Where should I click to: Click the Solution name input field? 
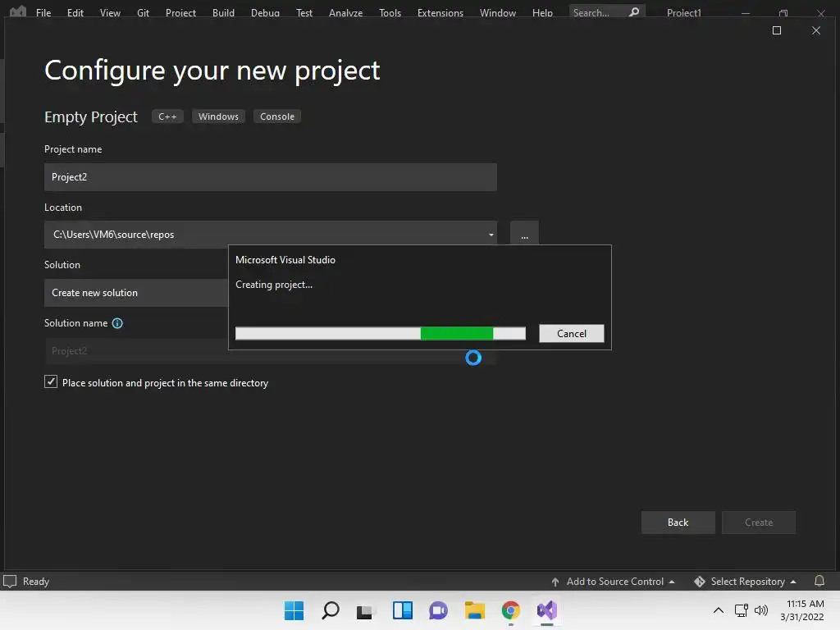tap(271, 351)
